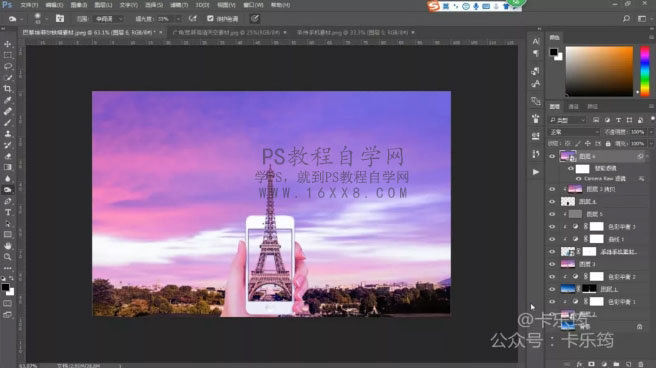The width and height of the screenshot is (656, 368).
Task: Open the 不透明度 100% dropdown arrow
Action: [x=651, y=132]
